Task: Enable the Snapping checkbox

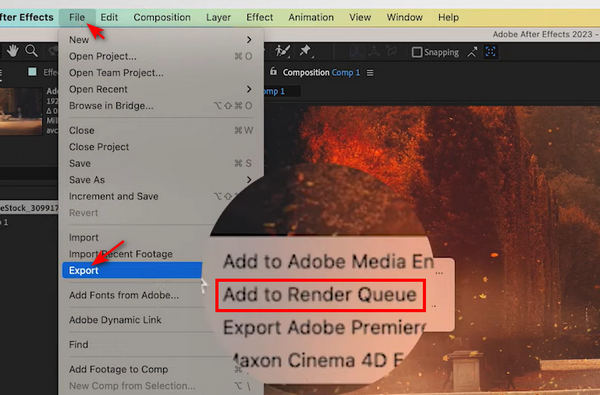Action: coord(417,52)
